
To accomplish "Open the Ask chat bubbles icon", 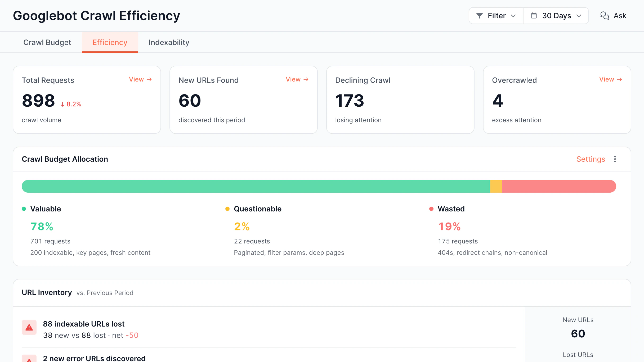I will pyautogui.click(x=605, y=16).
